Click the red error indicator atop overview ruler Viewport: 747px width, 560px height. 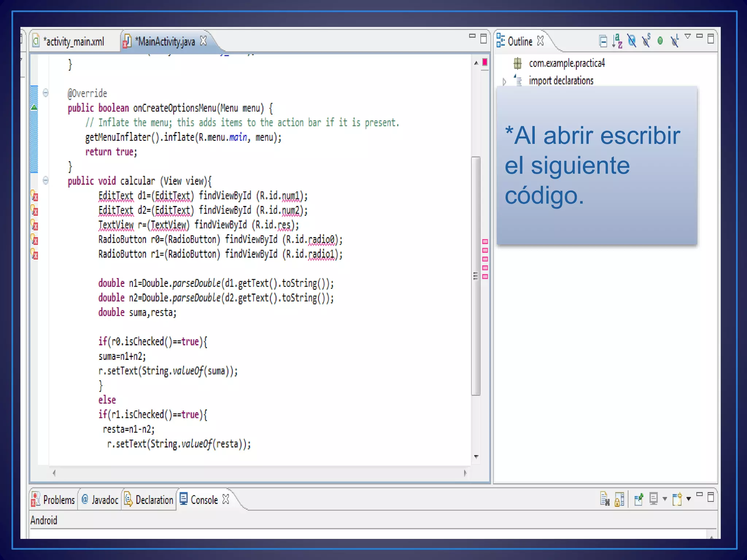[485, 62]
